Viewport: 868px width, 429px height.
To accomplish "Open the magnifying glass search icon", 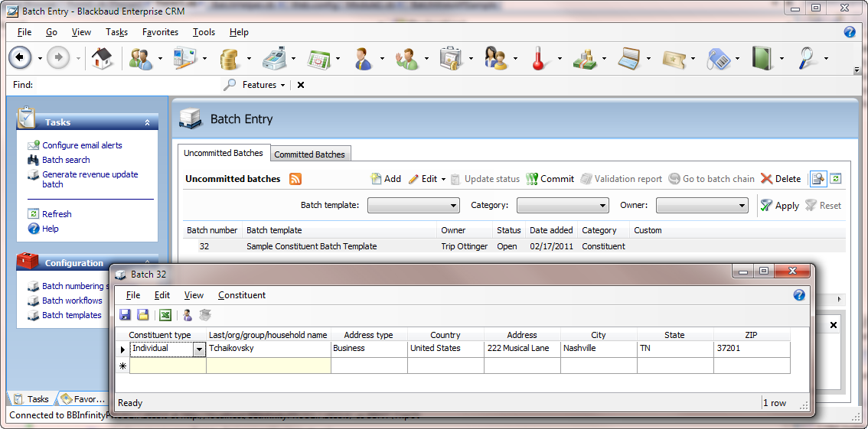I will 808,57.
